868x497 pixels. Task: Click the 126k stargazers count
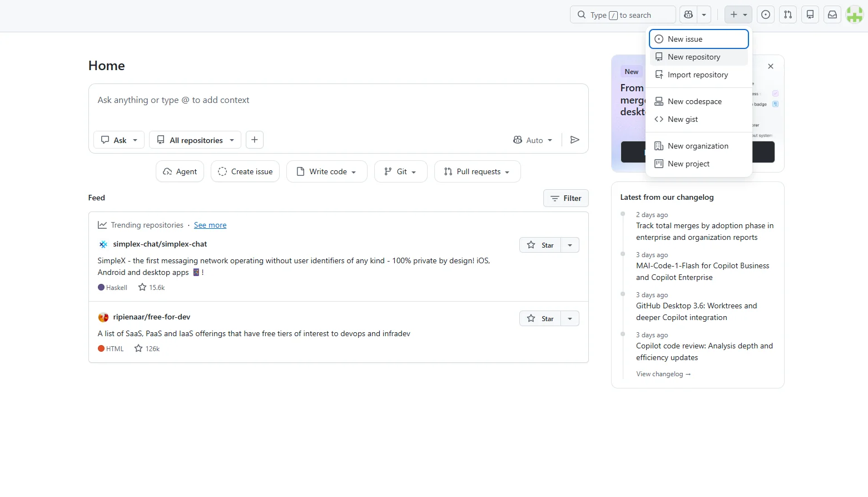tap(147, 348)
